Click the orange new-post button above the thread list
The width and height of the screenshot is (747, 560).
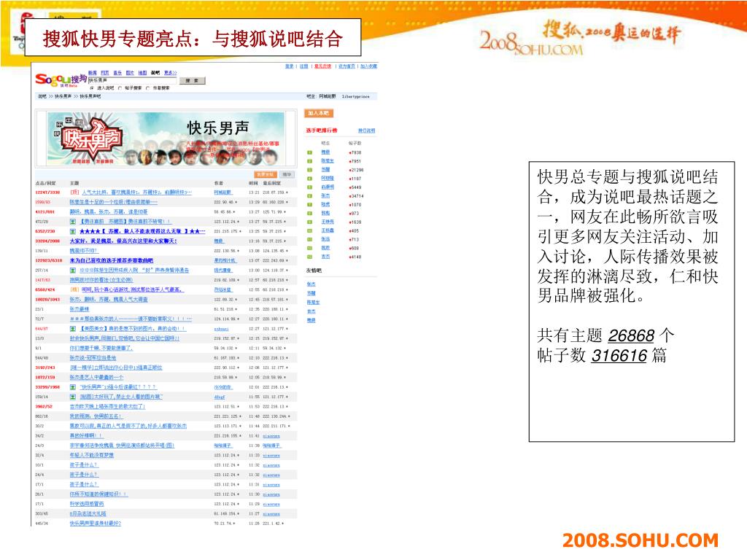coord(266,175)
